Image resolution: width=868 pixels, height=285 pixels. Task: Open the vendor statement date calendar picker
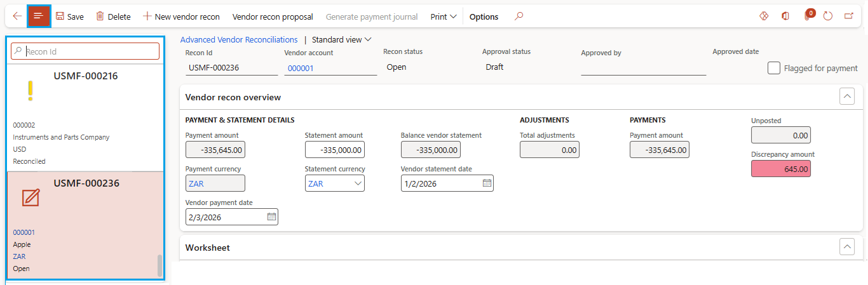pos(487,183)
